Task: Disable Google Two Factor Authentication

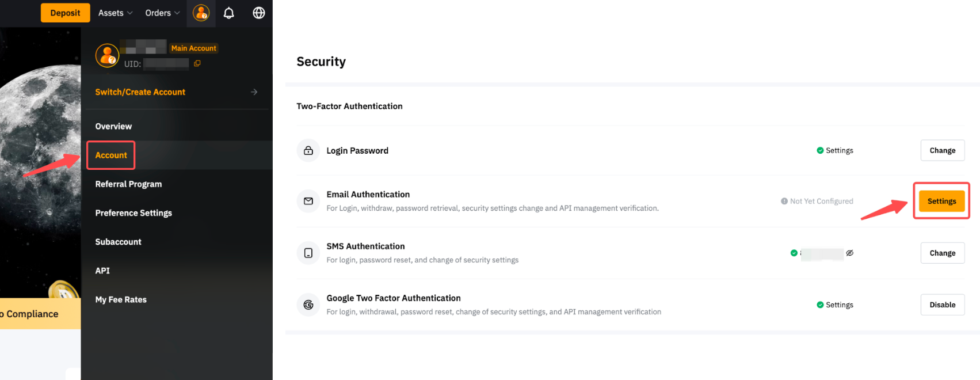Action: pyautogui.click(x=942, y=305)
